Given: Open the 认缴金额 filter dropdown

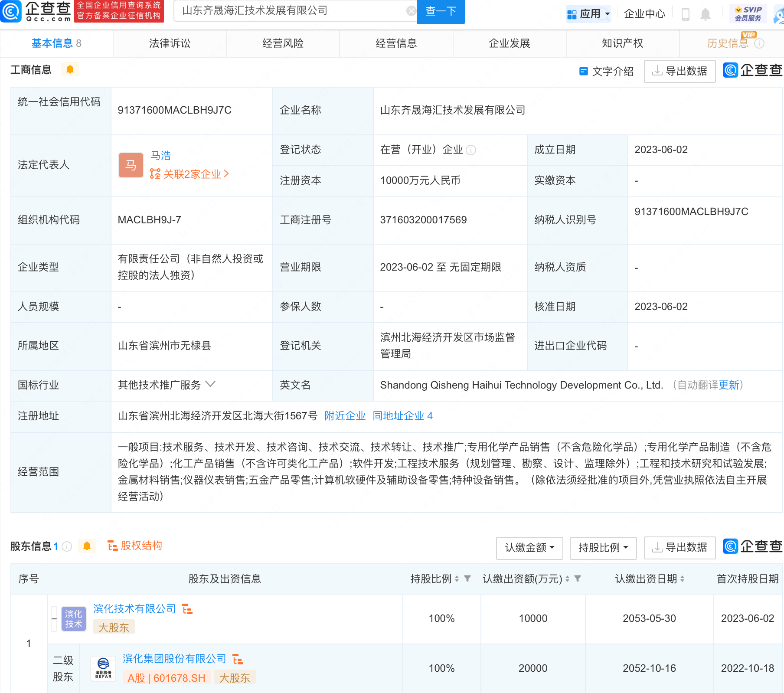Looking at the screenshot, I should coord(529,548).
